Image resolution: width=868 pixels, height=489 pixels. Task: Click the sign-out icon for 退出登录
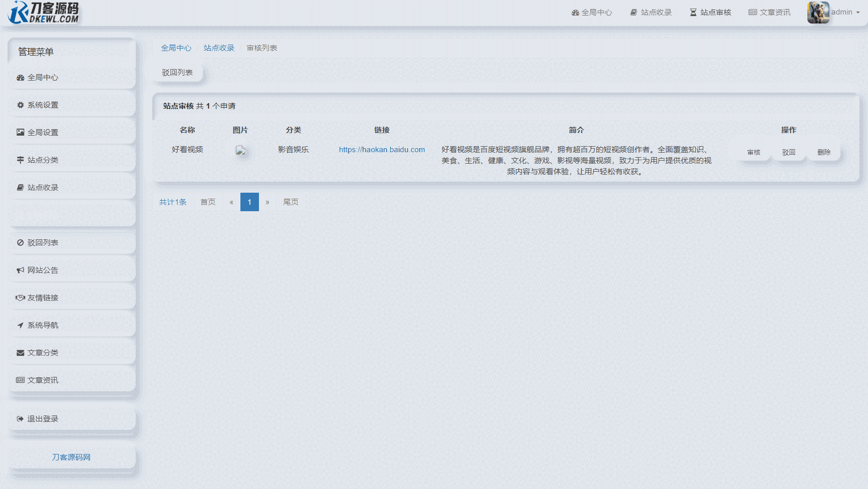point(21,419)
